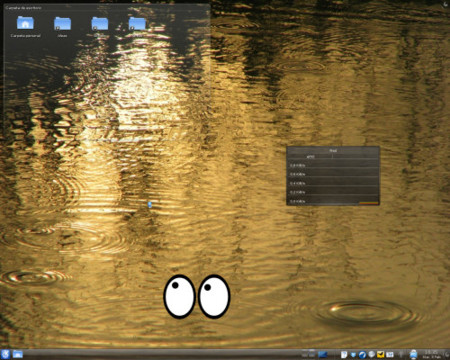Open the virtual desktop pager in the panel
The height and width of the screenshot is (360, 450).
(x=308, y=354)
